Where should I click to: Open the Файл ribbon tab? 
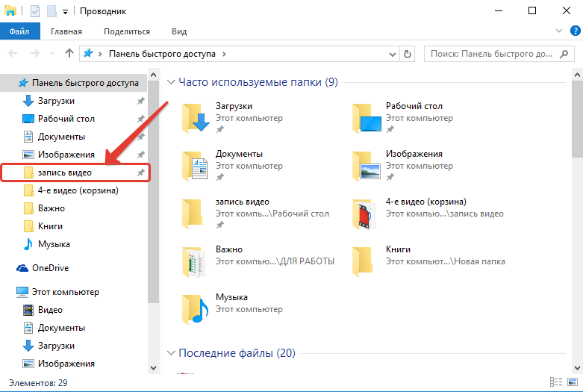pos(19,31)
